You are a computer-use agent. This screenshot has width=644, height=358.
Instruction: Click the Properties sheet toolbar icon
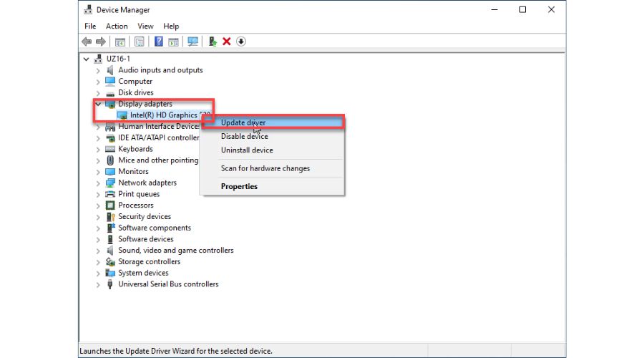140,42
